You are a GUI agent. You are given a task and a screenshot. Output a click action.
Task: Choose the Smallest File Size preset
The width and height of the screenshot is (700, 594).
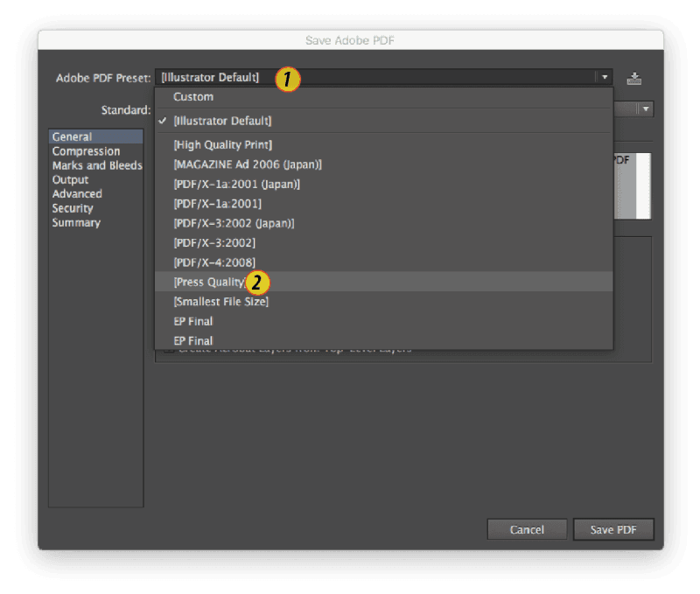tap(220, 302)
